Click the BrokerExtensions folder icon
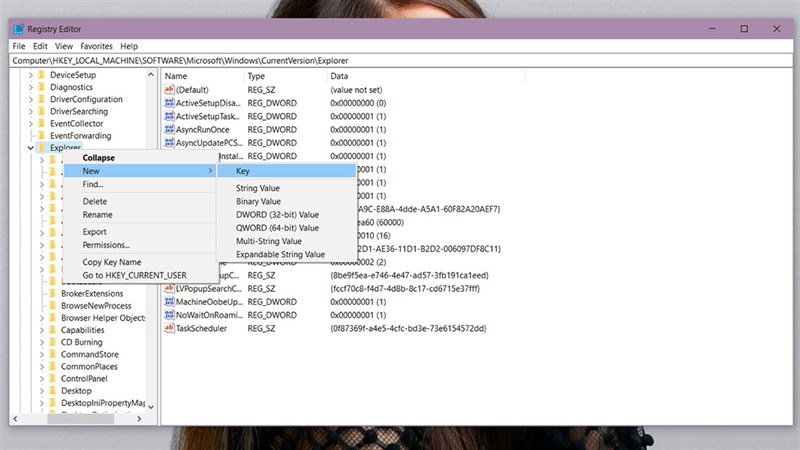The image size is (800, 450). 53,294
